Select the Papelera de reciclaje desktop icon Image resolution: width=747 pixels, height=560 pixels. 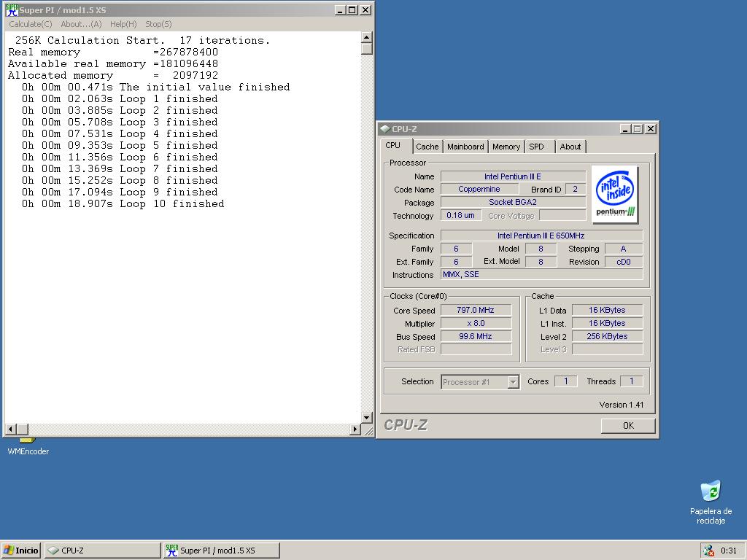tap(711, 502)
